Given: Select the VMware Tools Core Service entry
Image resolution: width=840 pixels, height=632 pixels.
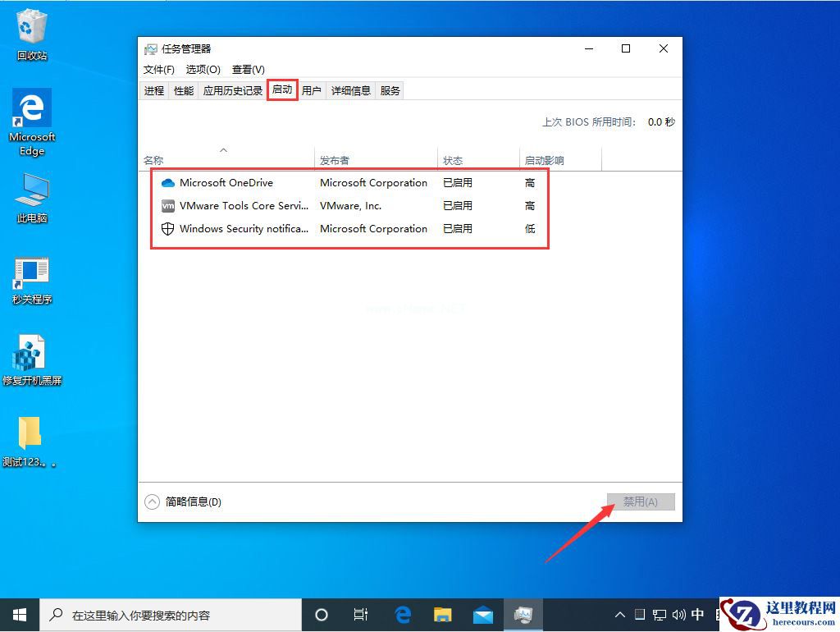Looking at the screenshot, I should (238, 206).
